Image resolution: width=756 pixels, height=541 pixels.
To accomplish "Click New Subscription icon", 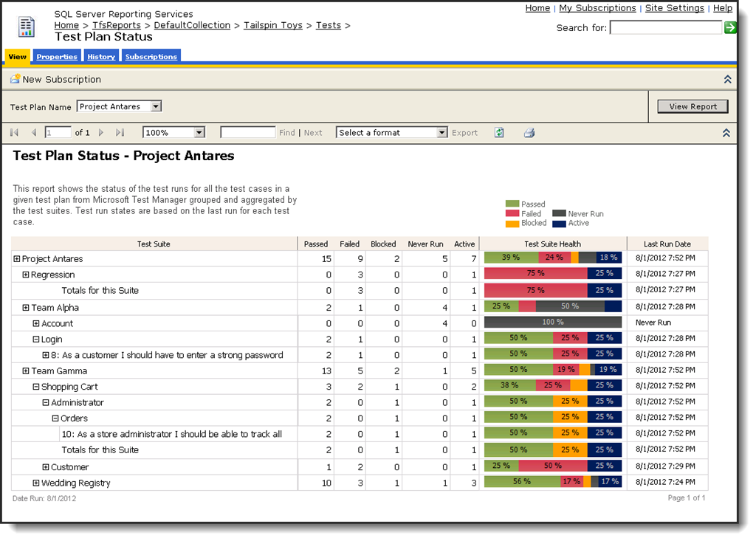I will tap(16, 78).
